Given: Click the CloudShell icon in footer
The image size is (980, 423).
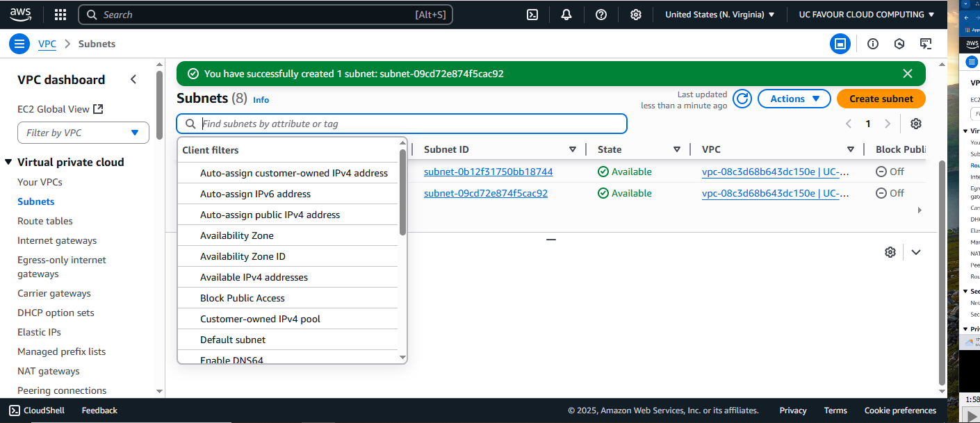Looking at the screenshot, I should [x=15, y=410].
